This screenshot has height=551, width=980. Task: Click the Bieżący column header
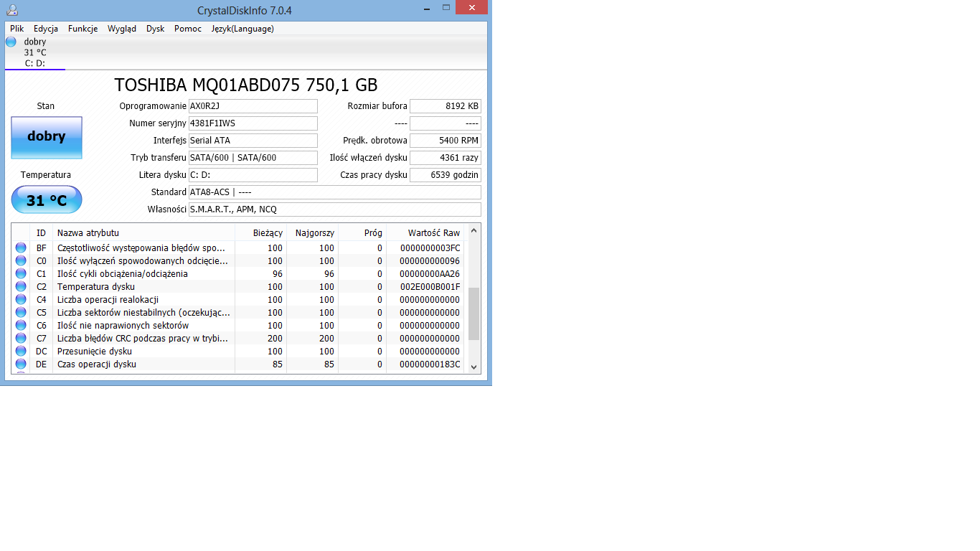coord(260,232)
